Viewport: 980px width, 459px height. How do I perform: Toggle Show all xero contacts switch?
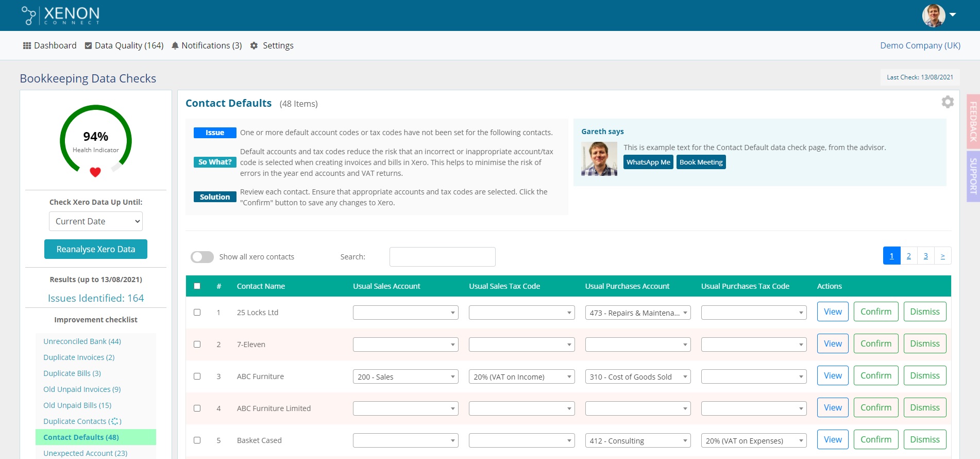click(x=202, y=257)
